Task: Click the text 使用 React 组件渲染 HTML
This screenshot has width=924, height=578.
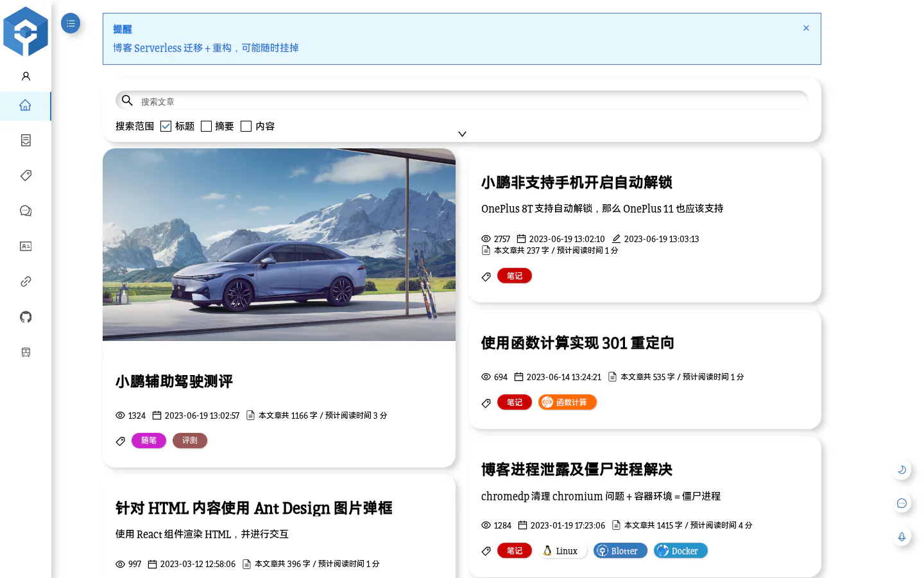Action: tap(173, 534)
